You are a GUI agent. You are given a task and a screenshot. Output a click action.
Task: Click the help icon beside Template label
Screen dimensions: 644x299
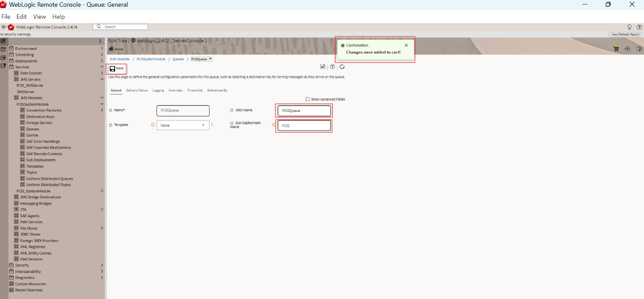[111, 125]
